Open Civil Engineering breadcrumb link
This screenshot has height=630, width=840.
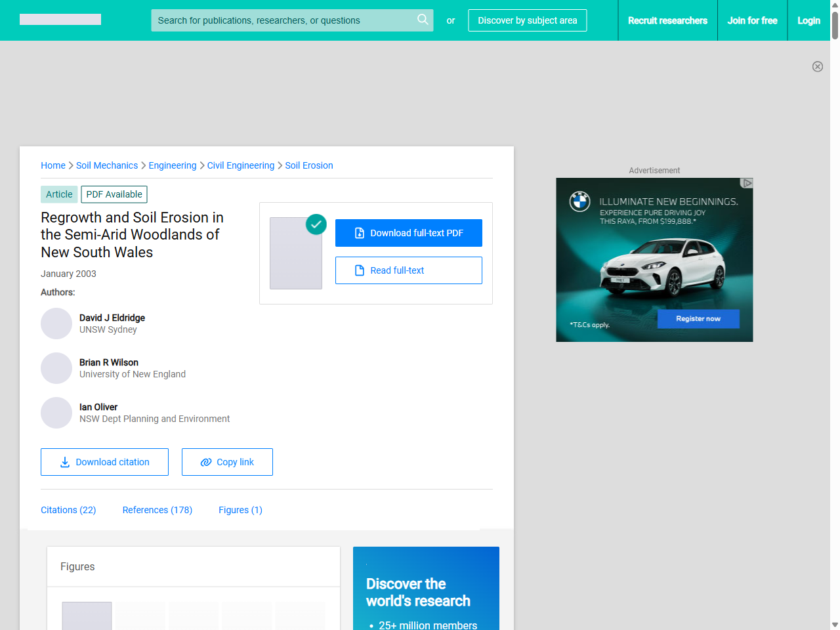[241, 165]
